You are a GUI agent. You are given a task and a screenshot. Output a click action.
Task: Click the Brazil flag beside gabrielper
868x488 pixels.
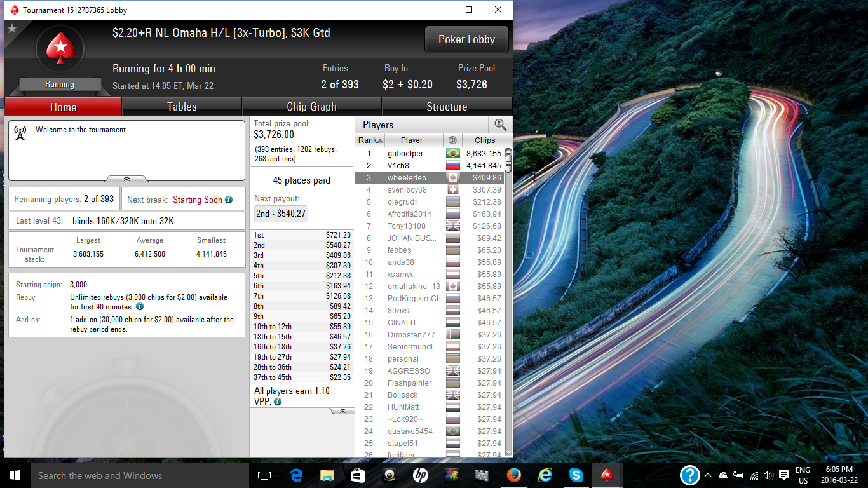click(x=453, y=154)
